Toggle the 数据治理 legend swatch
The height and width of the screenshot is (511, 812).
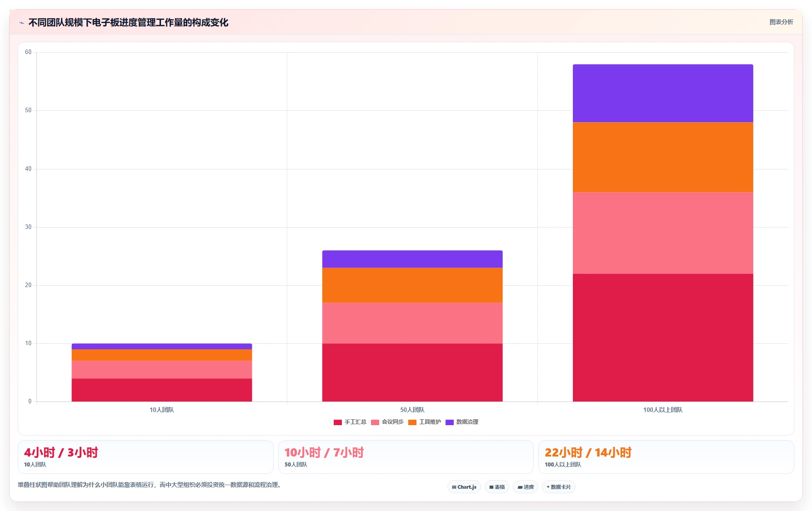pos(450,422)
